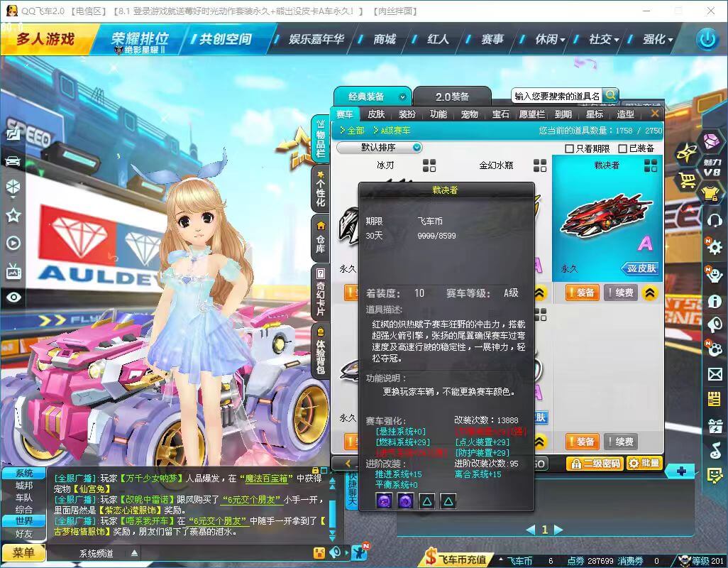The width and height of the screenshot is (728, 568).
Task: Click the play circle icon in left sidebar
Action: pyautogui.click(x=13, y=243)
